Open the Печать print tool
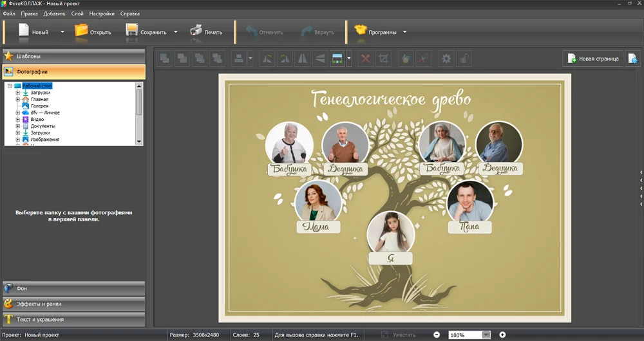The image size is (644, 341). [206, 32]
